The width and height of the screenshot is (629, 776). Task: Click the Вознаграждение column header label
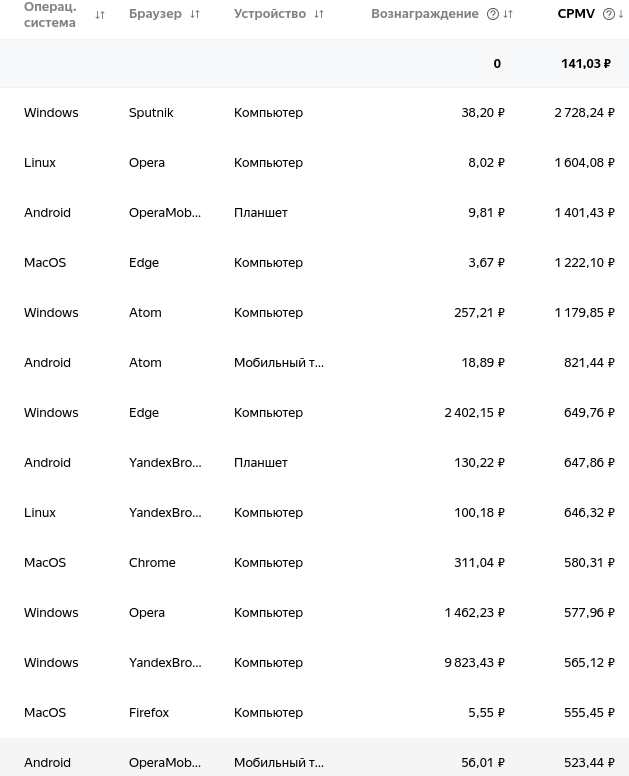coord(424,14)
